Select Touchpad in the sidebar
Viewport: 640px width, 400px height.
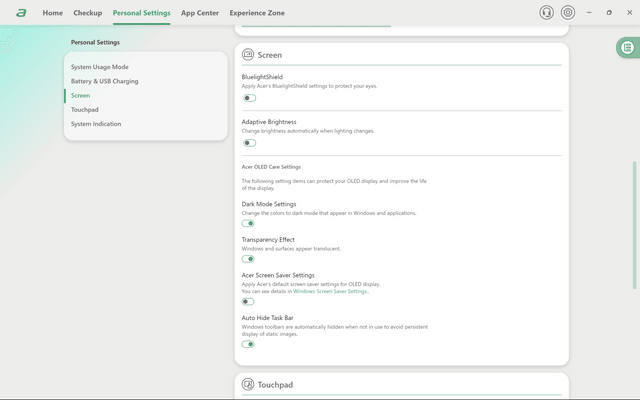84,110
